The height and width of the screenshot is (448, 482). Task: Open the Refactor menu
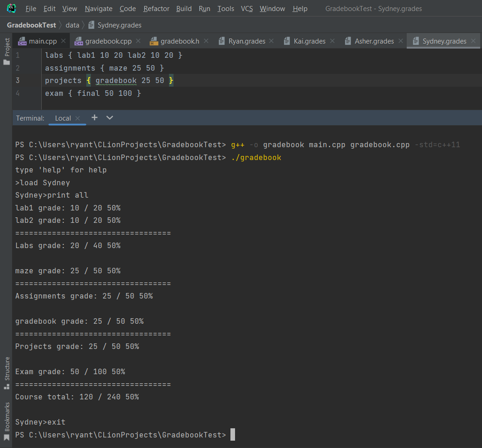click(x=156, y=8)
